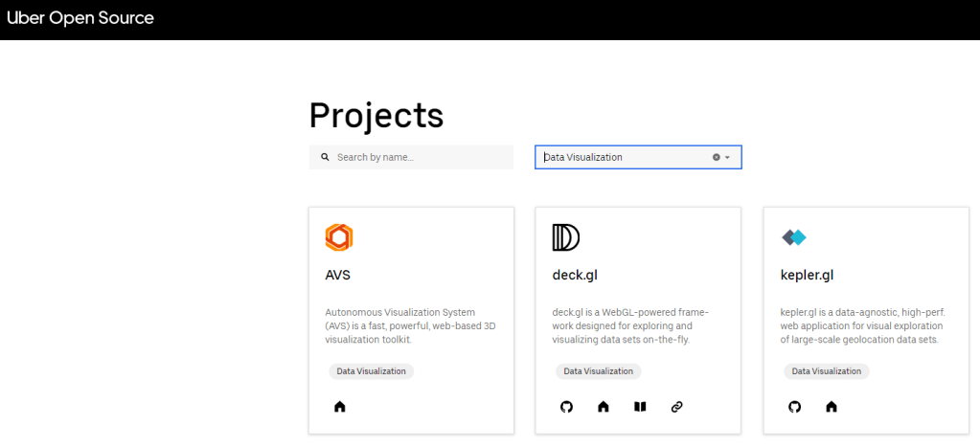The image size is (980, 447).
Task: Select Data Visualization tag on deck.gl card
Action: coord(598,371)
